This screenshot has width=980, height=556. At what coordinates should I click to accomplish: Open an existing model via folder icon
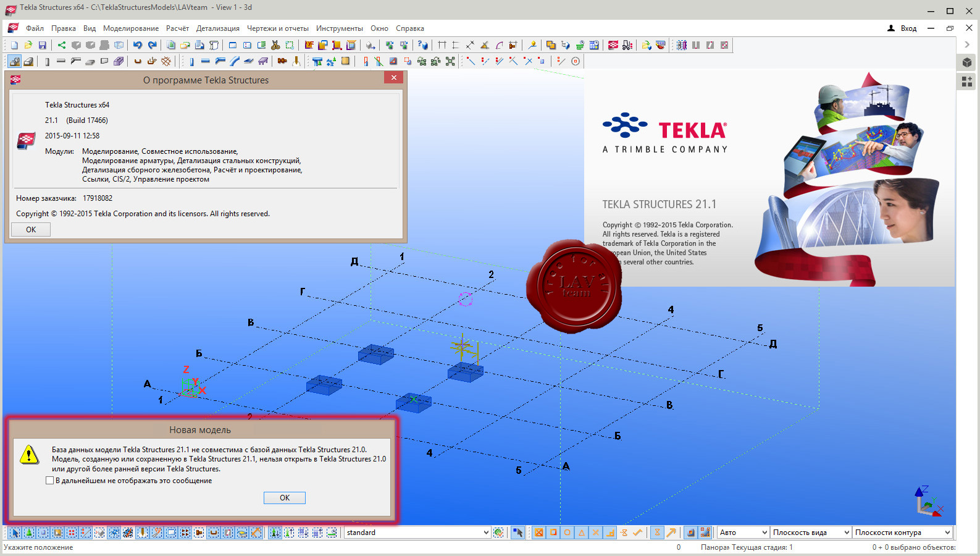point(28,45)
